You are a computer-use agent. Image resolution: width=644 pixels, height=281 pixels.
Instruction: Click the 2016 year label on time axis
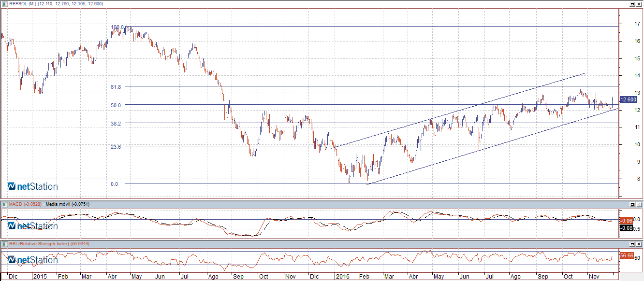click(x=342, y=277)
